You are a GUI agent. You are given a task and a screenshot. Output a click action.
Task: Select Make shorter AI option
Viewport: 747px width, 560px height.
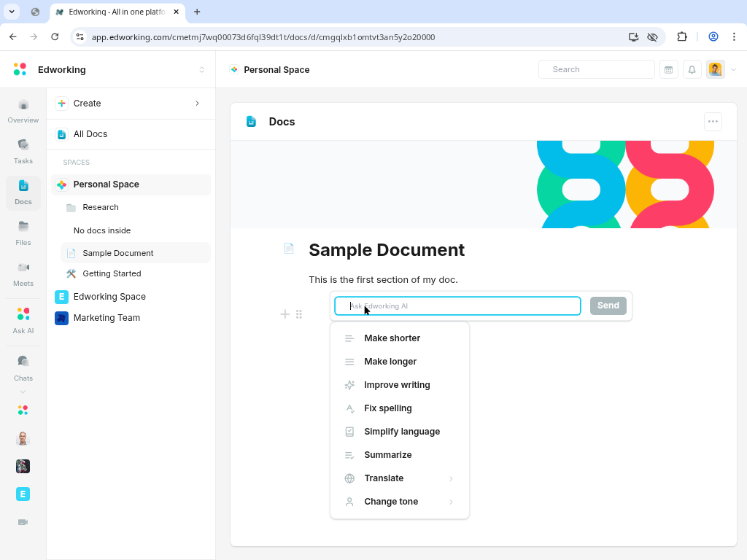(392, 338)
